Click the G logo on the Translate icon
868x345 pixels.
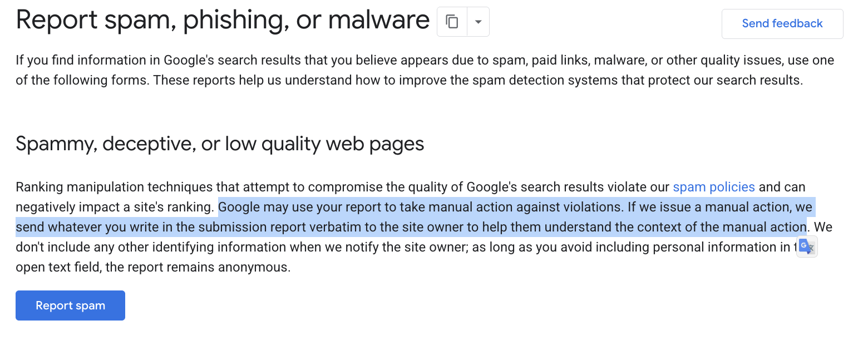[x=804, y=244]
